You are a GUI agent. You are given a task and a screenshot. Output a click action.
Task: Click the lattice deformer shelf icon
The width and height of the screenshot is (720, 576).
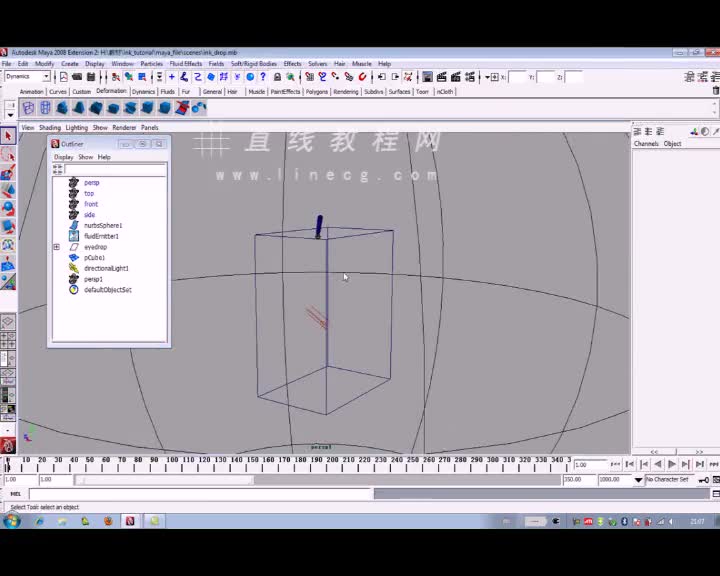[45, 108]
